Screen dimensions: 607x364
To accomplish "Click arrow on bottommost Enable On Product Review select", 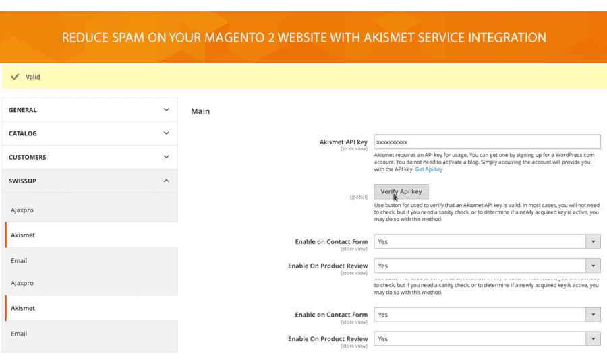I will coord(593,339).
